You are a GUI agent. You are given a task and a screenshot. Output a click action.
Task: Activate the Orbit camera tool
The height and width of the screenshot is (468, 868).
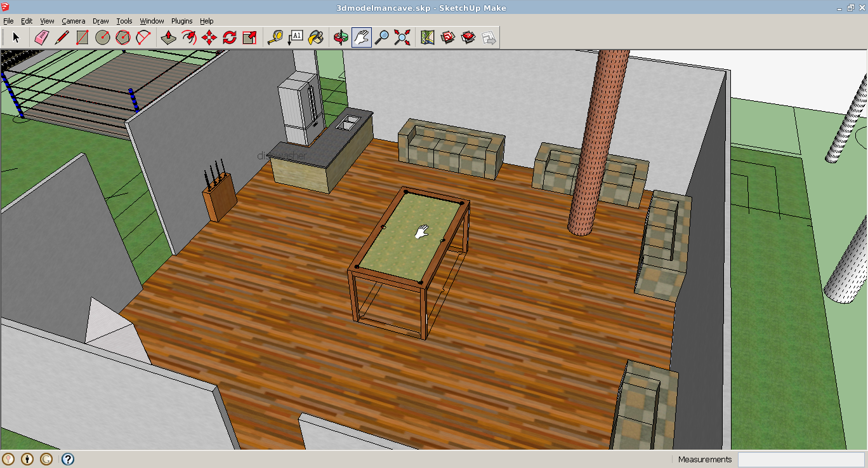pos(341,37)
